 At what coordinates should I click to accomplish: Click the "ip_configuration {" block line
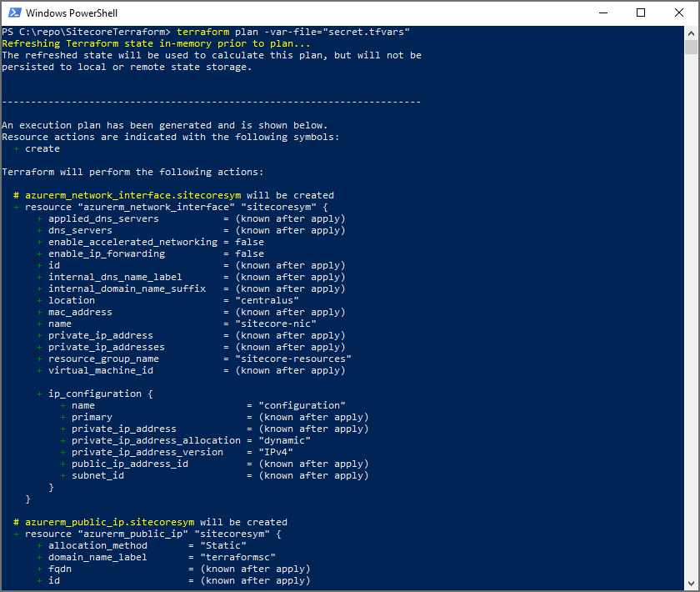100,394
